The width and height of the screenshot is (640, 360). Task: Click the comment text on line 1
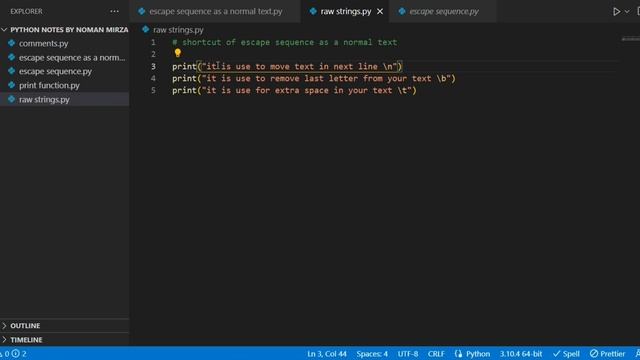[284, 42]
